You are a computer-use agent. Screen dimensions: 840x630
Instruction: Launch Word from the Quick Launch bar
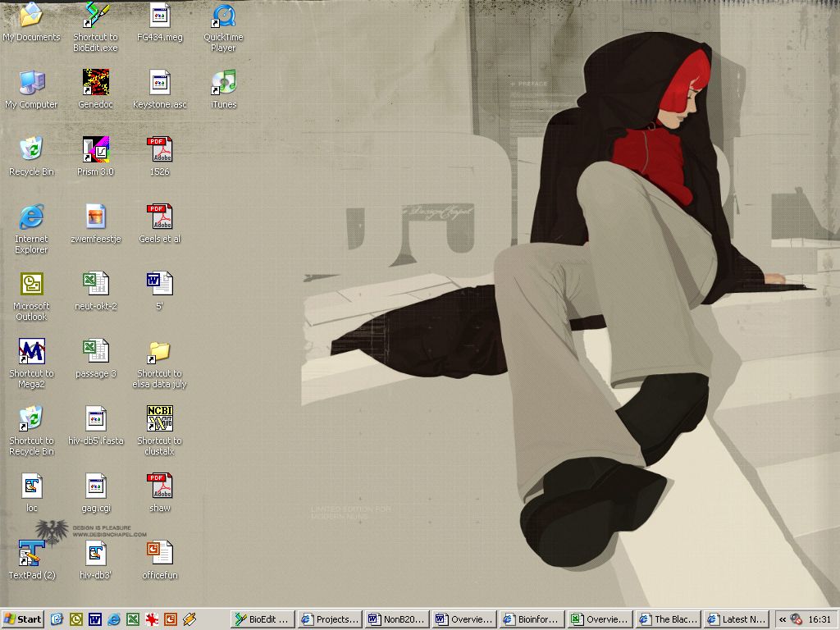[x=95, y=619]
